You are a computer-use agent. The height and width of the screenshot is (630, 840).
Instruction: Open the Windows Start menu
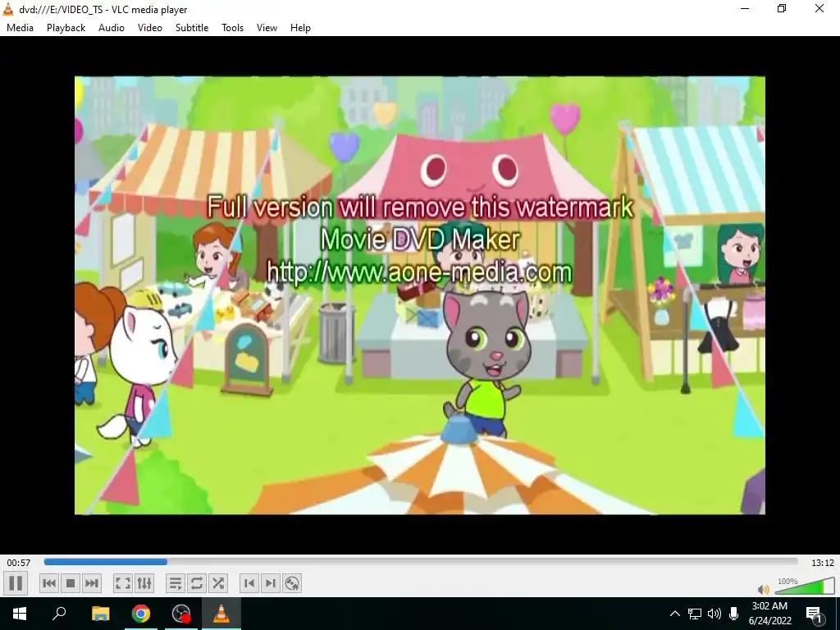tap(20, 614)
